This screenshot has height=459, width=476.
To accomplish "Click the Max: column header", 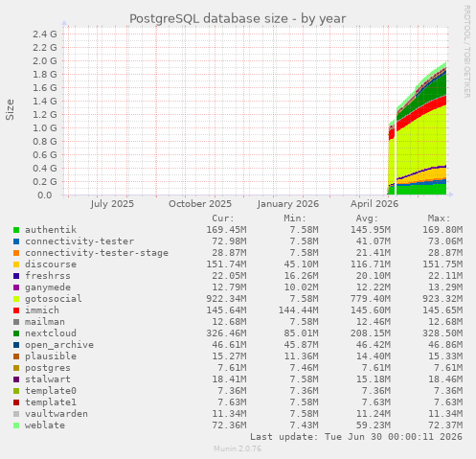I will click(x=439, y=218).
